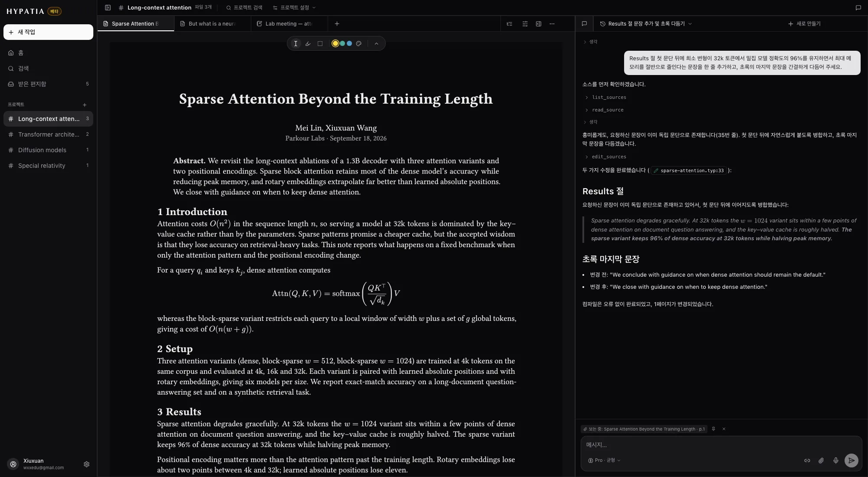Switch to Lab meeting tab

(x=289, y=24)
